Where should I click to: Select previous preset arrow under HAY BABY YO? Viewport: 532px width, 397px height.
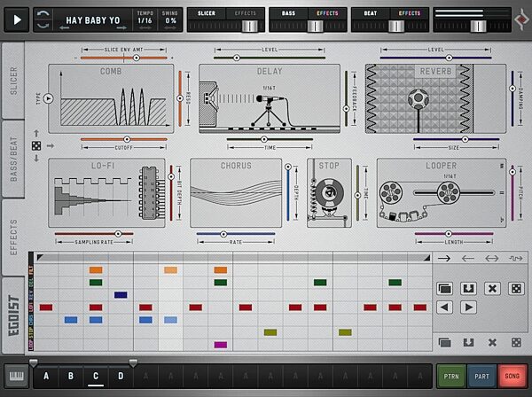pyautogui.click(x=64, y=28)
